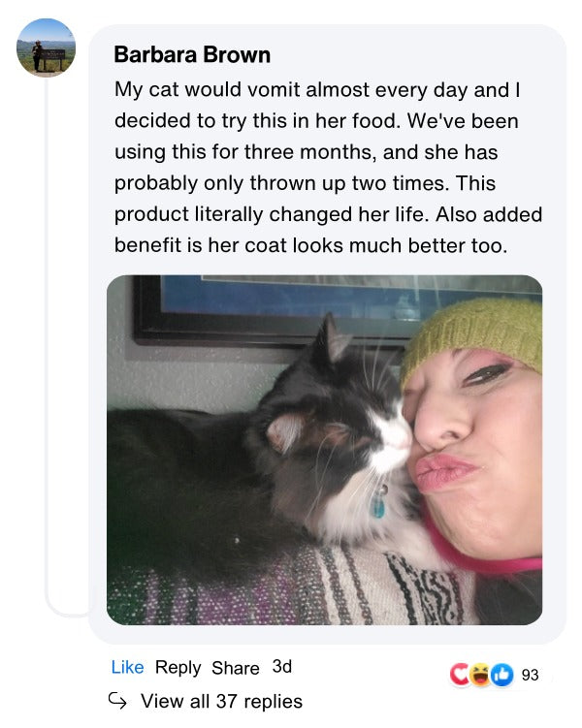Click the comment text about the cat
This screenshot has width=582, height=728.
[x=328, y=168]
